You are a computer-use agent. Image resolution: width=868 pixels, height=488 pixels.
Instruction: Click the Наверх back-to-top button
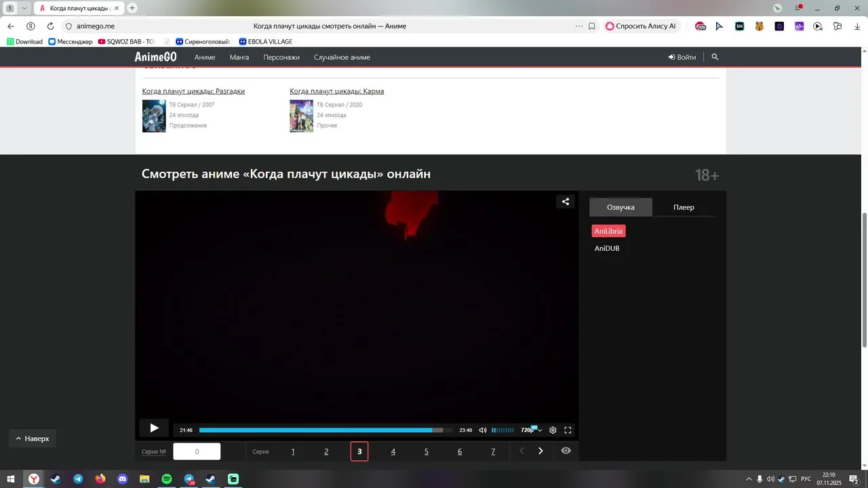(33, 439)
